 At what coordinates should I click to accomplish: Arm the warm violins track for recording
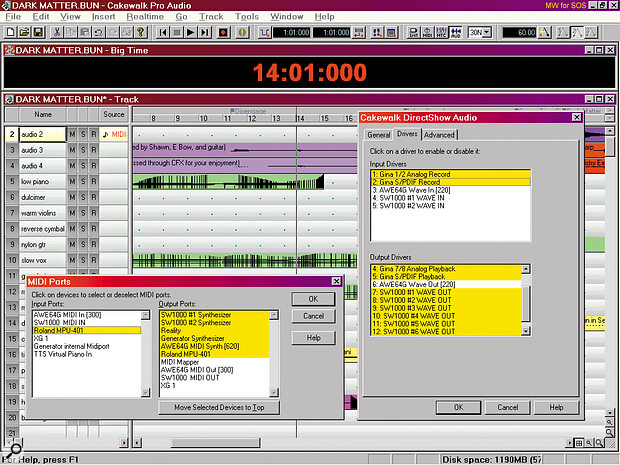[x=94, y=213]
